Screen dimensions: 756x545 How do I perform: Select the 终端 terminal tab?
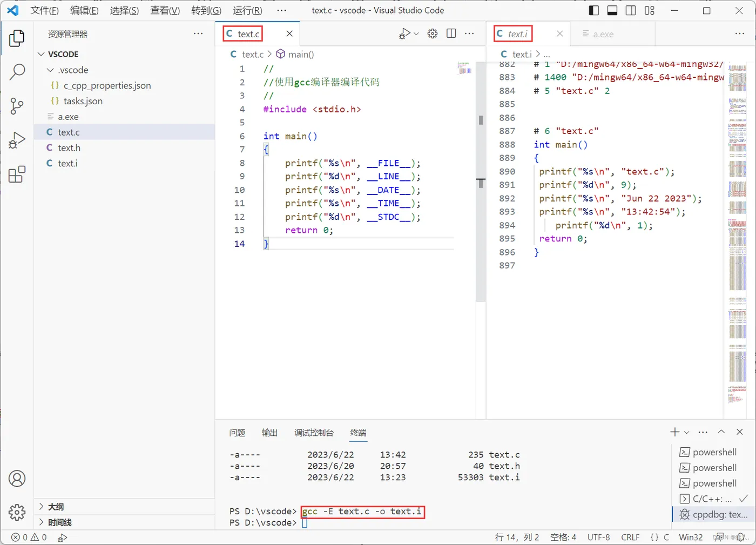point(358,433)
